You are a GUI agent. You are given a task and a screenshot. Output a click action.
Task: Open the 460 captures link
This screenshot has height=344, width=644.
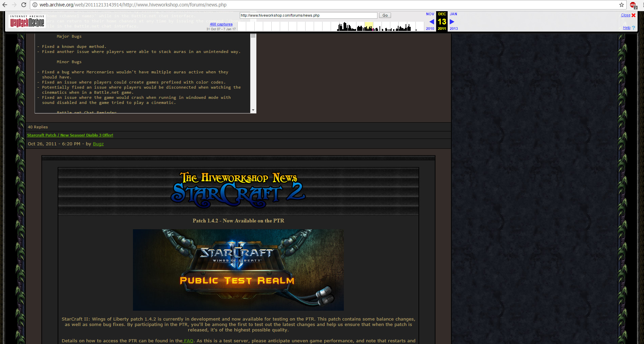click(x=221, y=24)
